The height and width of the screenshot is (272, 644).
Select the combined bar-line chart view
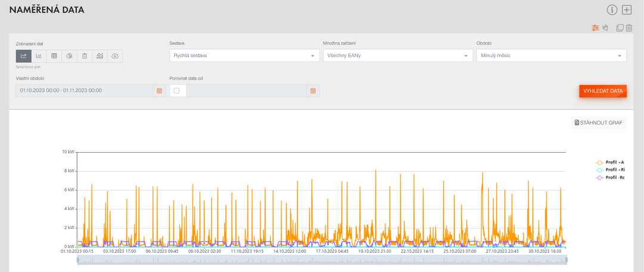pos(100,55)
